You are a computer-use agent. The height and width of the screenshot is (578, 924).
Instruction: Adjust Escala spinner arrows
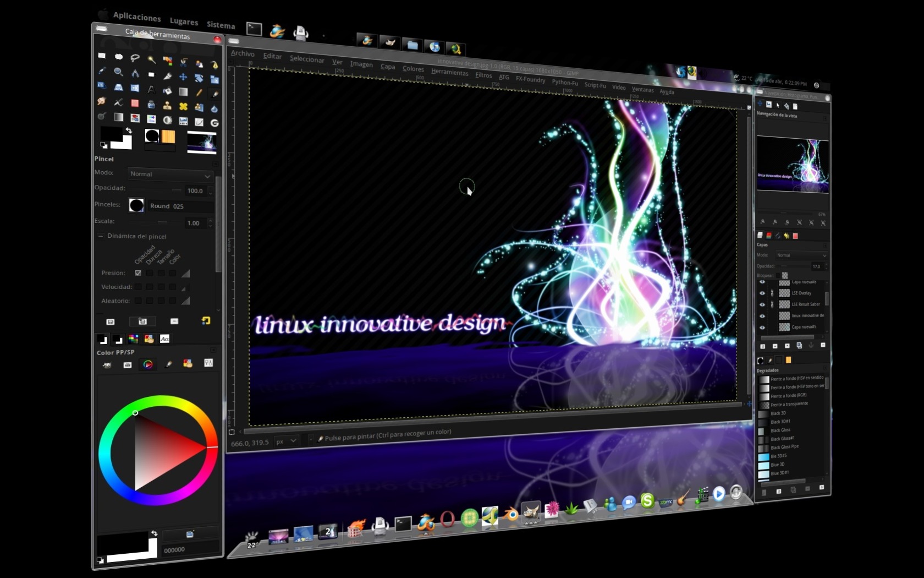pos(210,223)
